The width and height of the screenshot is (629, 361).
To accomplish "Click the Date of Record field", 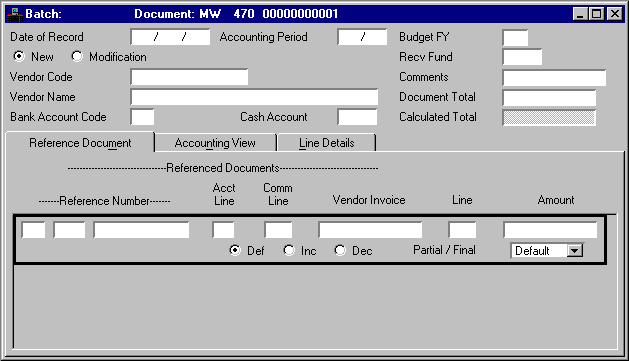I will point(170,37).
